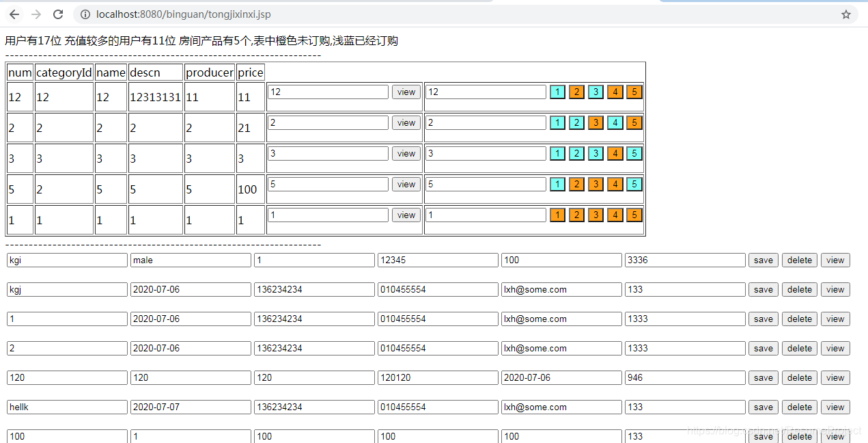Click the address bar URL localhost:8080/binguan/tongjixinxi.jsp
The width and height of the screenshot is (868, 443).
pos(184,14)
